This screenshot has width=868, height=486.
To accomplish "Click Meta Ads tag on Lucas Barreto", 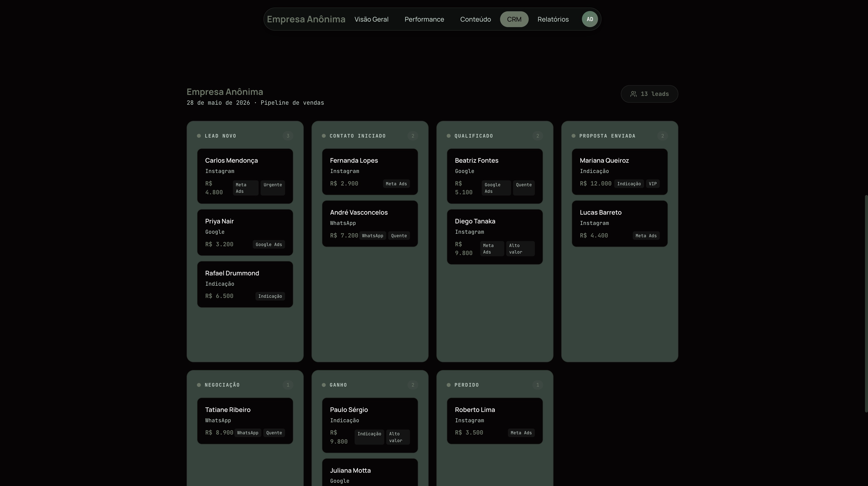I will 646,236.
